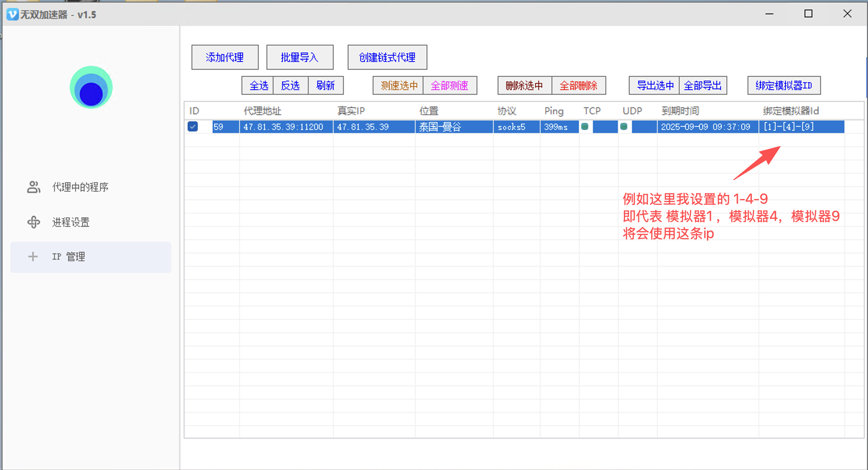The height and width of the screenshot is (470, 868).
Task: Click the green TCP status indicator
Action: [x=585, y=127]
